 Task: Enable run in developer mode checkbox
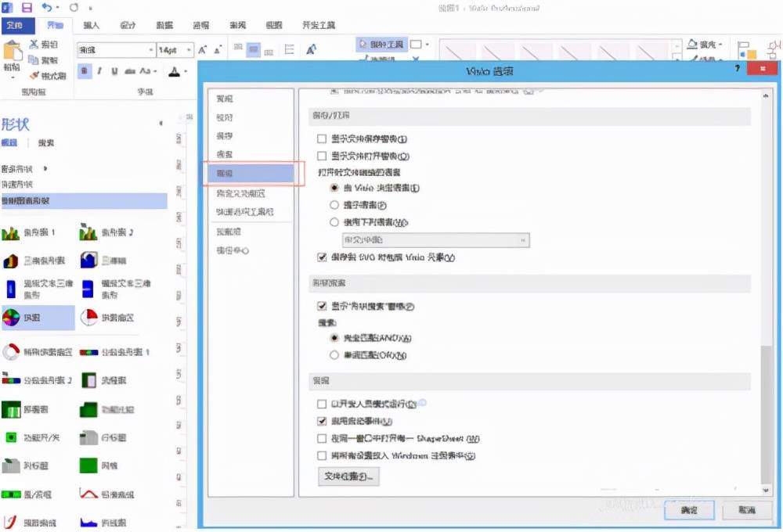click(x=322, y=404)
